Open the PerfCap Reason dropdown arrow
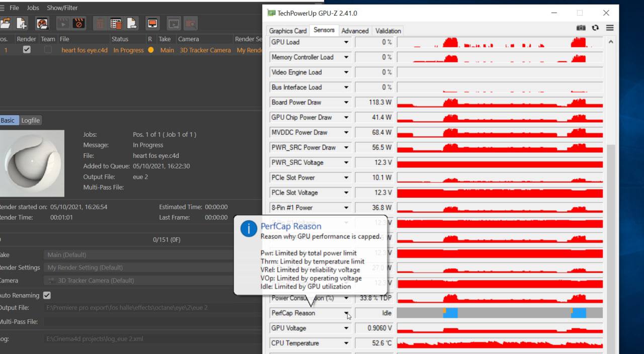This screenshot has width=644, height=354. point(346,313)
